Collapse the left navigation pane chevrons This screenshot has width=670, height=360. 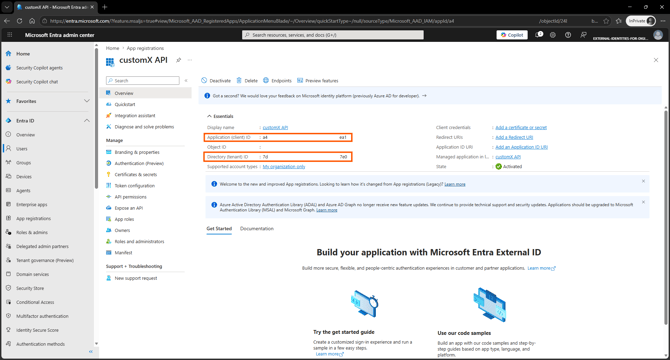(91, 351)
